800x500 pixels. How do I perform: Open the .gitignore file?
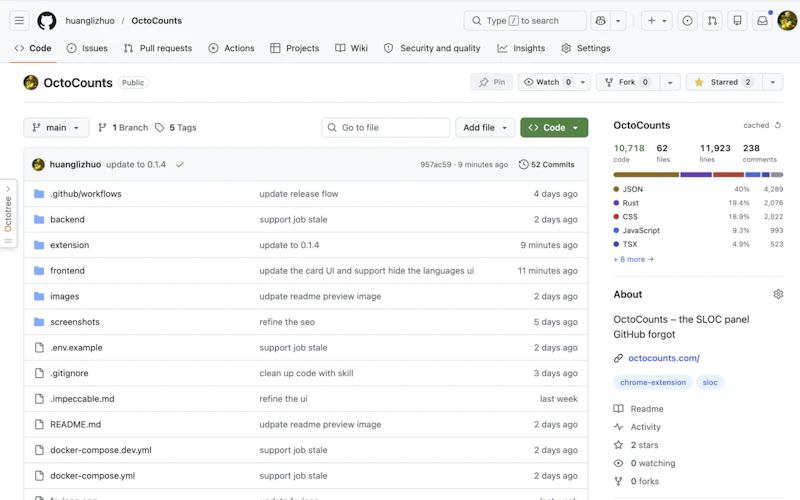coord(69,373)
